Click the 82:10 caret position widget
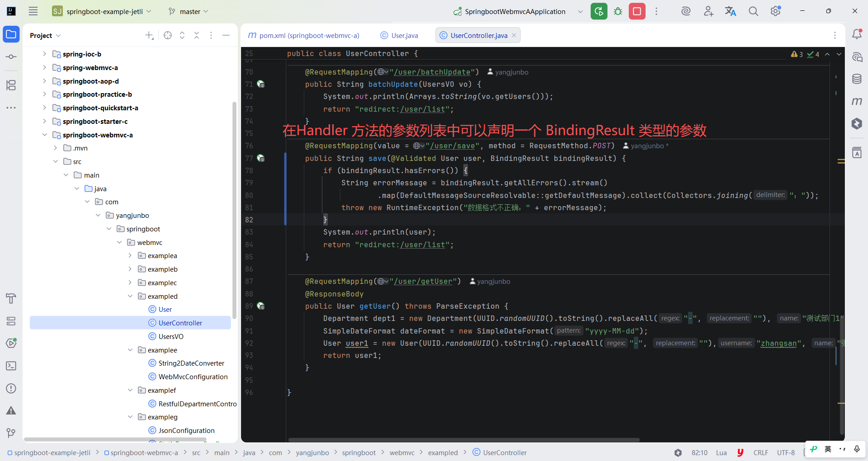Image resolution: width=868 pixels, height=461 pixels. point(699,452)
